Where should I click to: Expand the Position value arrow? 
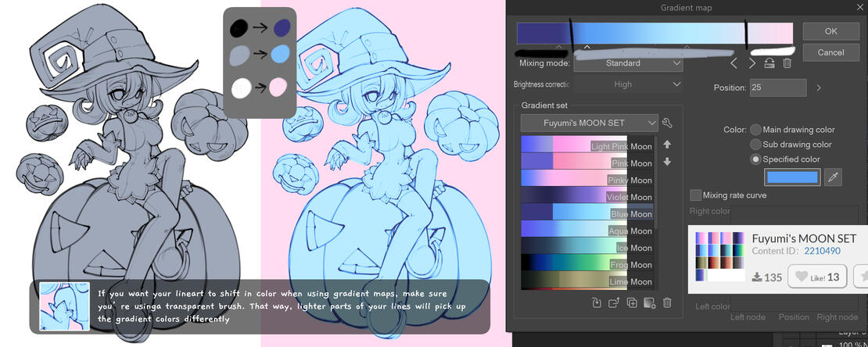pos(819,88)
